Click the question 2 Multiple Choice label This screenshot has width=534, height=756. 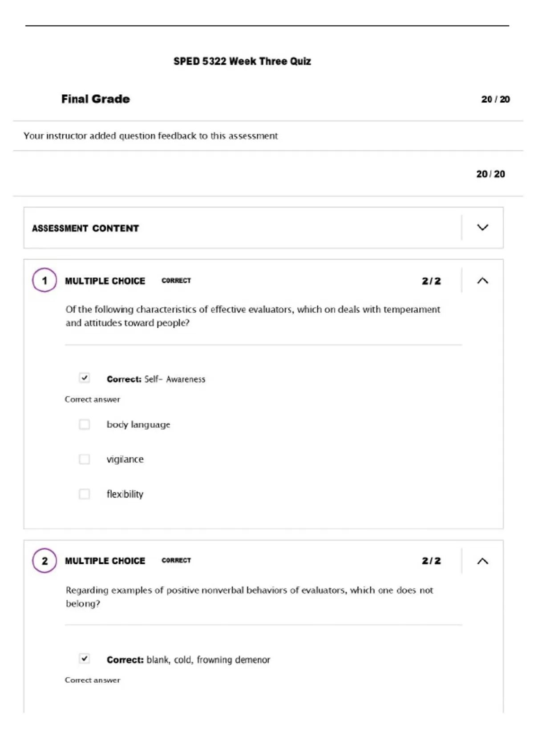[x=105, y=561]
